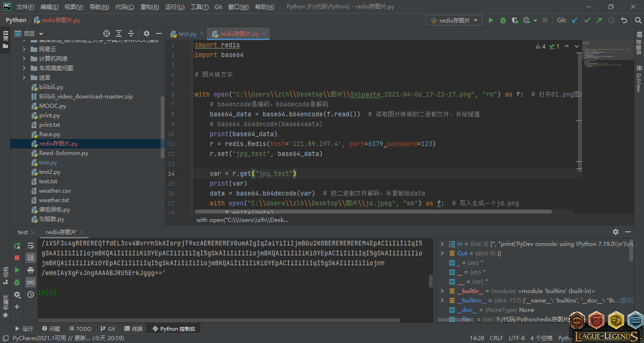
Task: Click the Git update project blue arrow
Action: (x=575, y=20)
